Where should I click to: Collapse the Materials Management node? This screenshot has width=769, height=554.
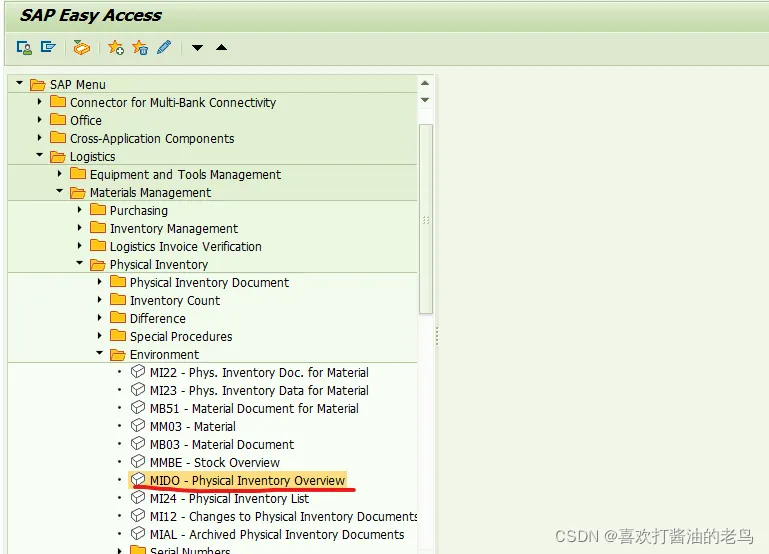pyautogui.click(x=59, y=191)
